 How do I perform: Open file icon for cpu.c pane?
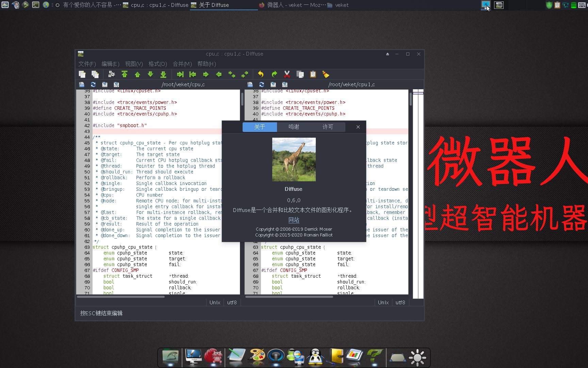[82, 85]
